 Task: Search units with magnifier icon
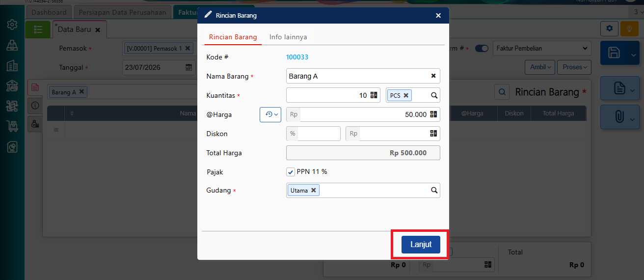[x=434, y=95]
